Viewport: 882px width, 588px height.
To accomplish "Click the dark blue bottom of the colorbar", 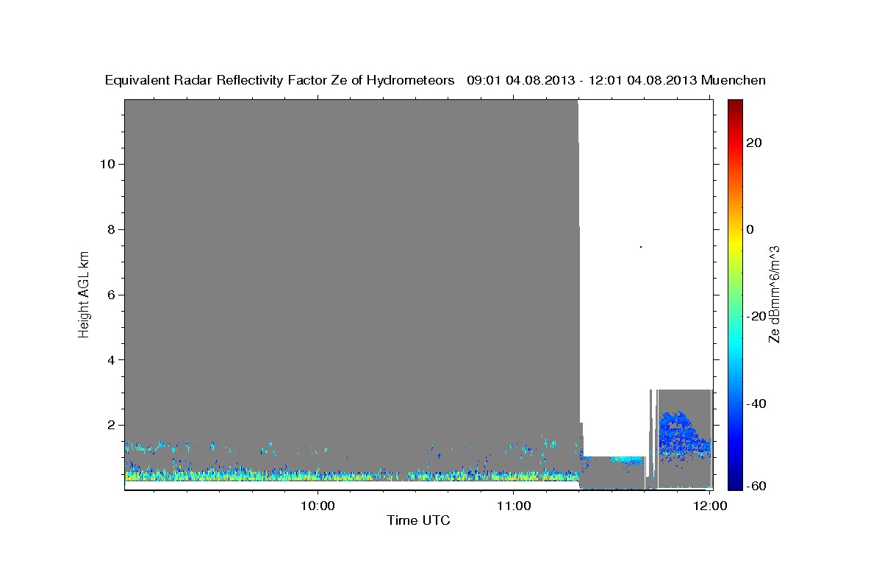I will pos(734,481).
